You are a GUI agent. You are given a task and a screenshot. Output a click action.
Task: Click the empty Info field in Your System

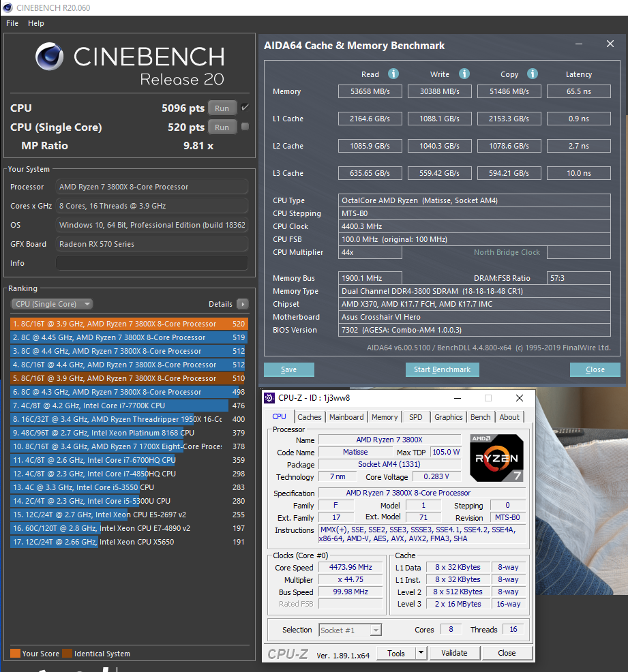pyautogui.click(x=152, y=263)
